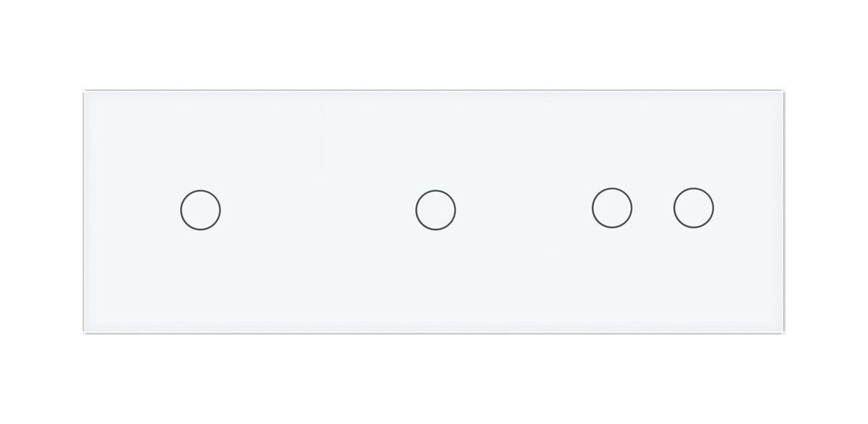868x424 pixels.
Task: Tap the left circle of the right-hand pair
Action: pyautogui.click(x=612, y=208)
